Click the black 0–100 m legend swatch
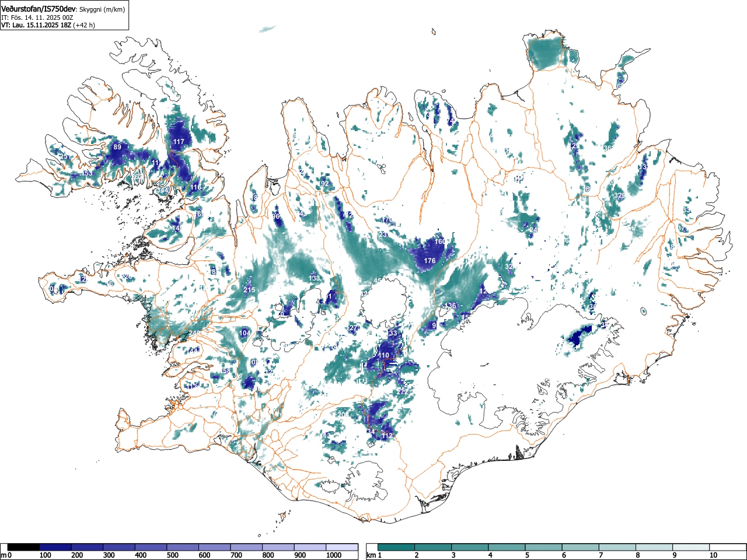Screen dimensions: 747x560 [24, 547]
